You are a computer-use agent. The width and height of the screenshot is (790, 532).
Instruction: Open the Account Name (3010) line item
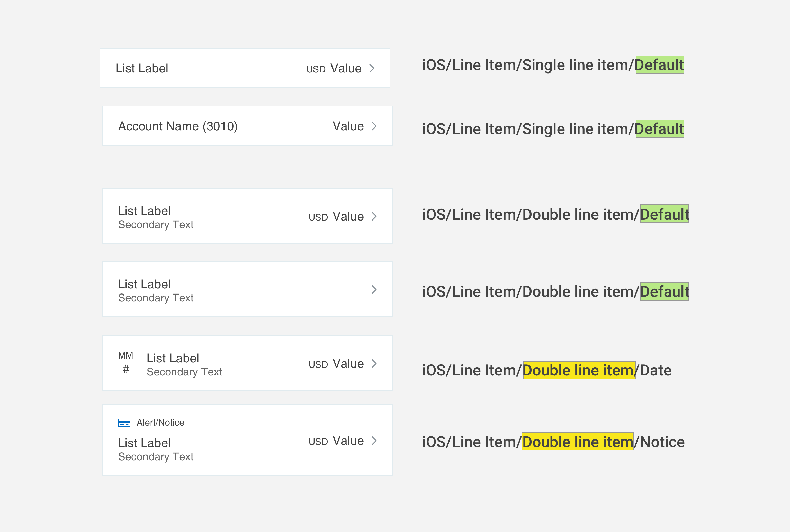coord(247,126)
